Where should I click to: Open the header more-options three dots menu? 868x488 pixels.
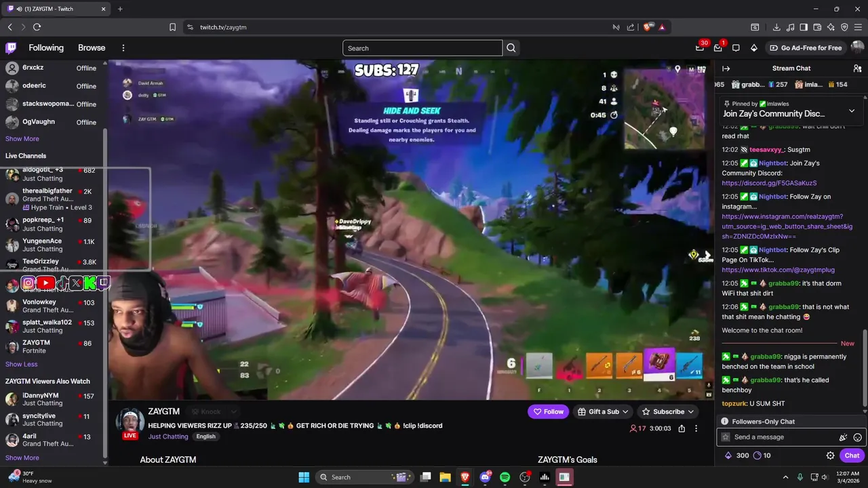[123, 48]
